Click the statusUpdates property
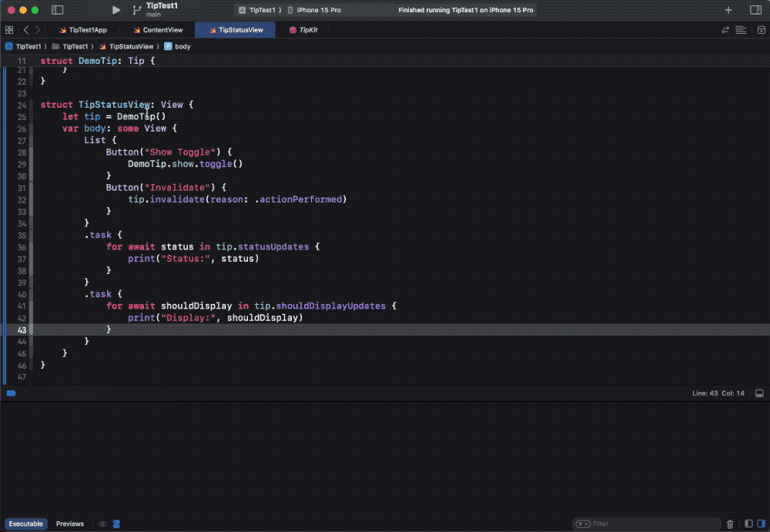 pos(273,246)
